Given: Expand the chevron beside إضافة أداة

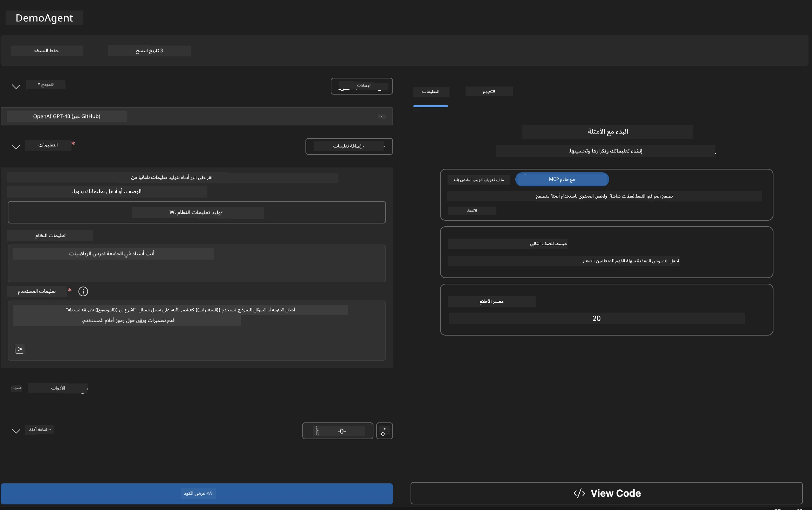Looking at the screenshot, I should pos(16,431).
